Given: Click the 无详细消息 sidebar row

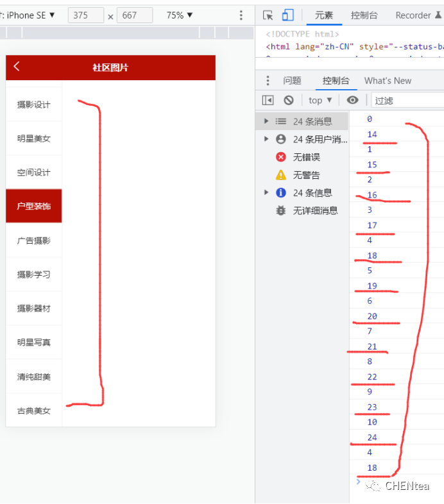Looking at the screenshot, I should [302, 210].
